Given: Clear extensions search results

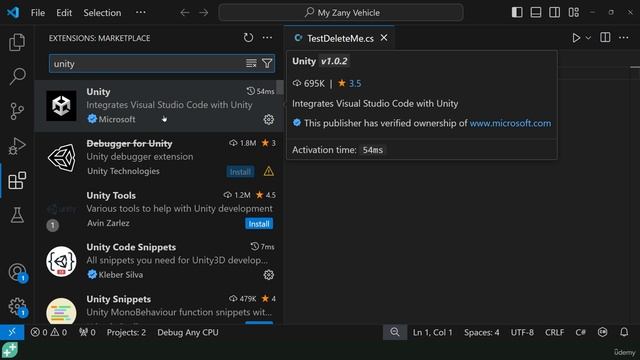Looking at the screenshot, I should click(251, 63).
